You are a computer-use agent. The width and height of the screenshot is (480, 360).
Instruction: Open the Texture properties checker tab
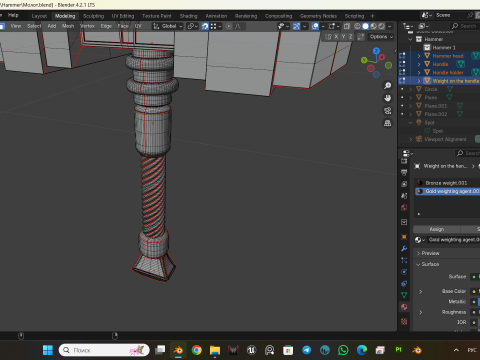pos(404,322)
